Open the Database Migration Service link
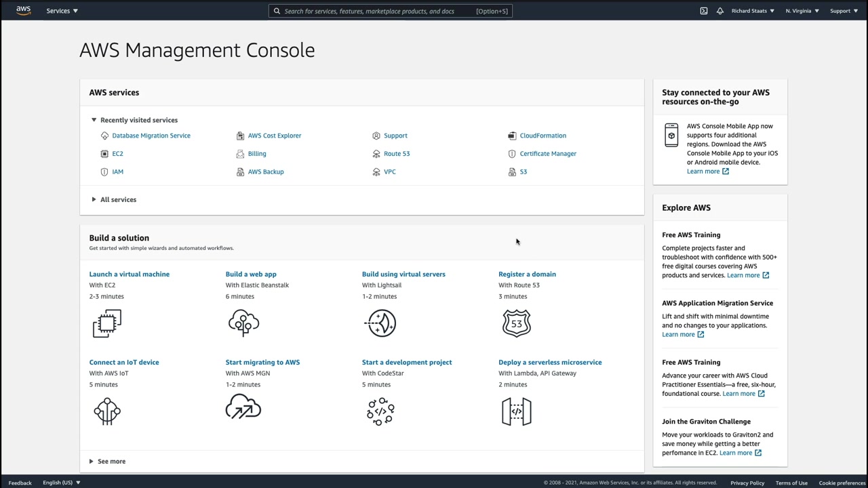Viewport: 868px width, 488px height. (x=151, y=136)
